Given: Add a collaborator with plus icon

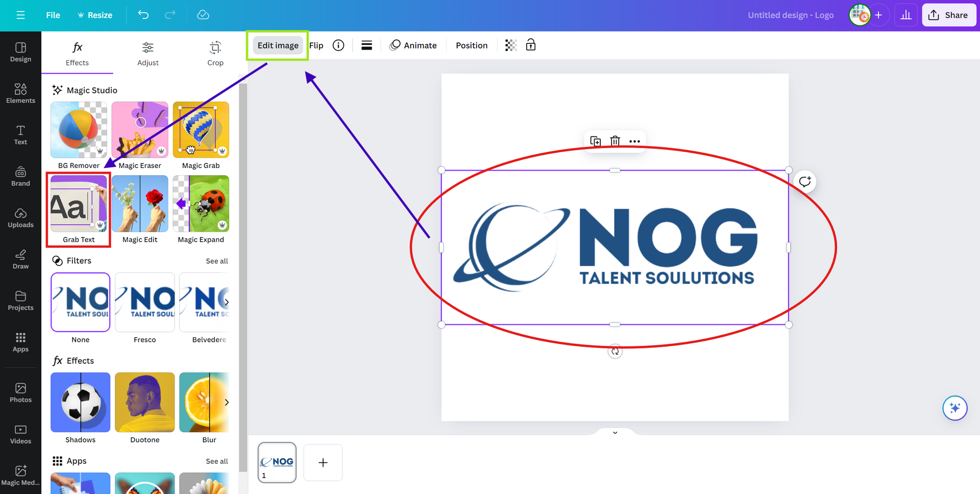Looking at the screenshot, I should (x=878, y=15).
